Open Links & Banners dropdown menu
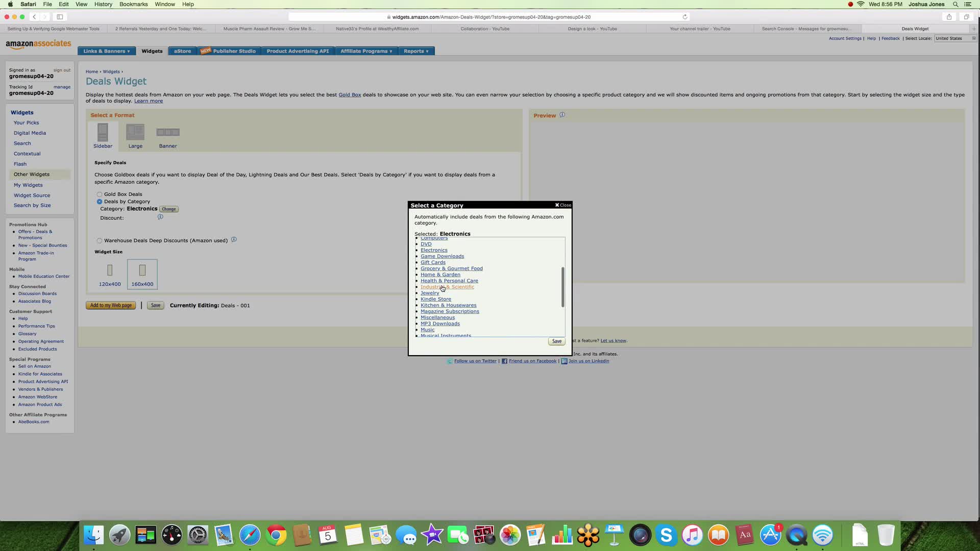 tap(107, 51)
